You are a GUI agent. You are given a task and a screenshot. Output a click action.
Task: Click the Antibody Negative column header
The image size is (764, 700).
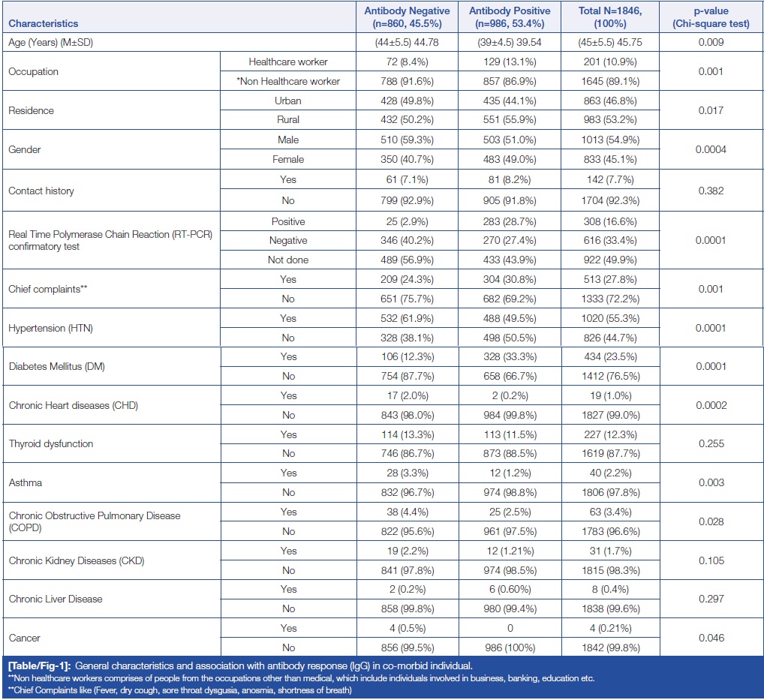[x=407, y=17]
